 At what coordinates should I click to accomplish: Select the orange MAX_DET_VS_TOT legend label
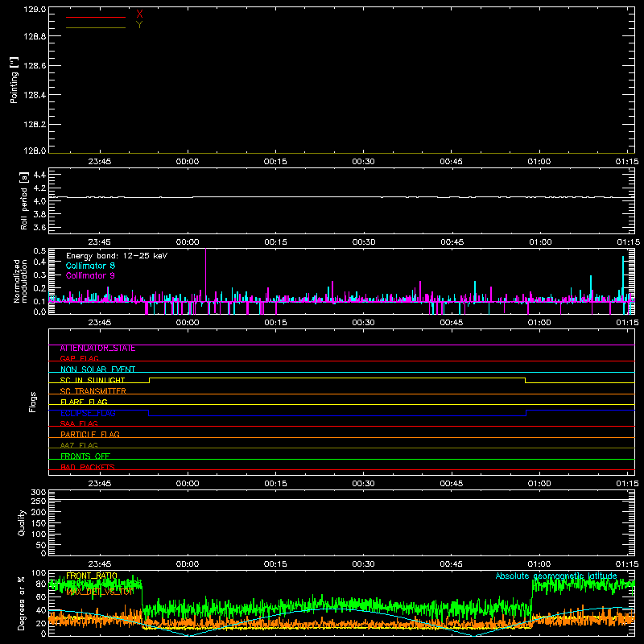point(100,592)
